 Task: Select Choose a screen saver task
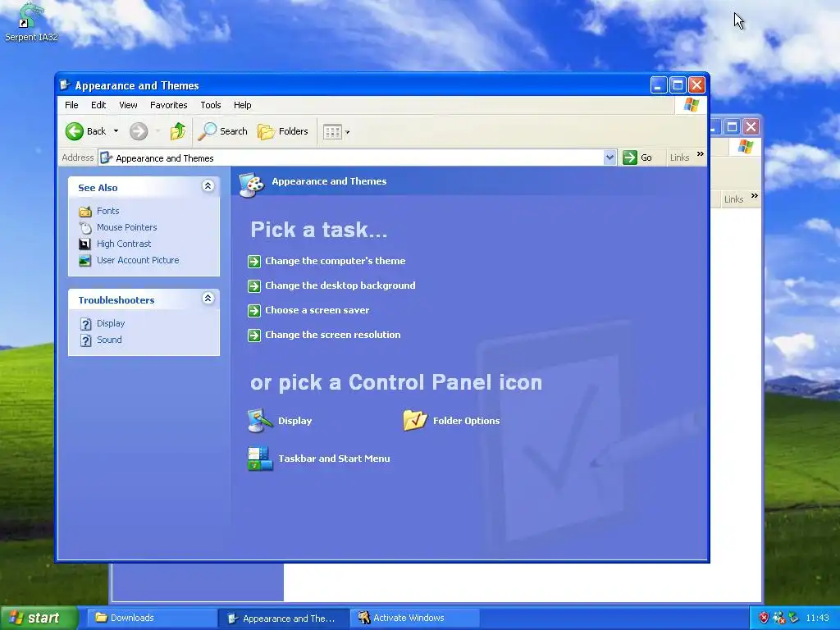(317, 310)
